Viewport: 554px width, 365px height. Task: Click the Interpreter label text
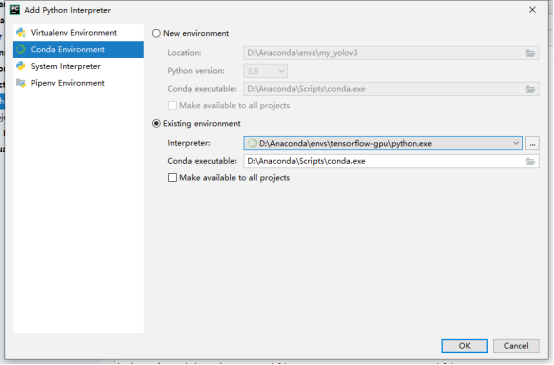coord(189,143)
